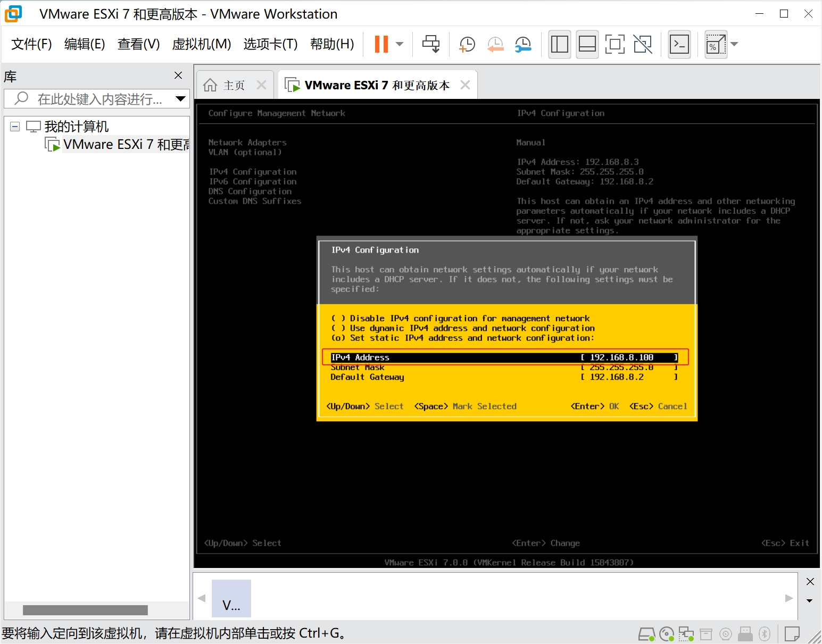Open power options dropdown next to pause
This screenshot has height=644, width=822.
(400, 44)
